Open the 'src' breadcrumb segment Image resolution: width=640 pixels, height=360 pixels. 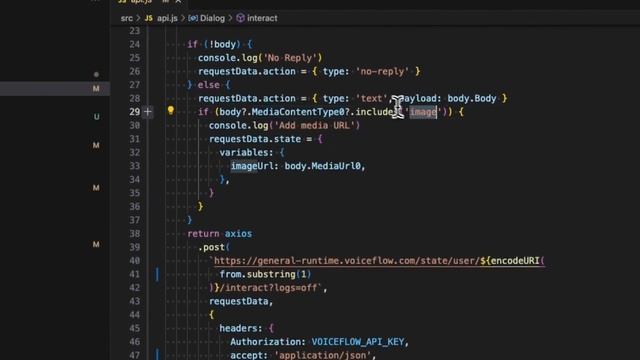point(127,18)
